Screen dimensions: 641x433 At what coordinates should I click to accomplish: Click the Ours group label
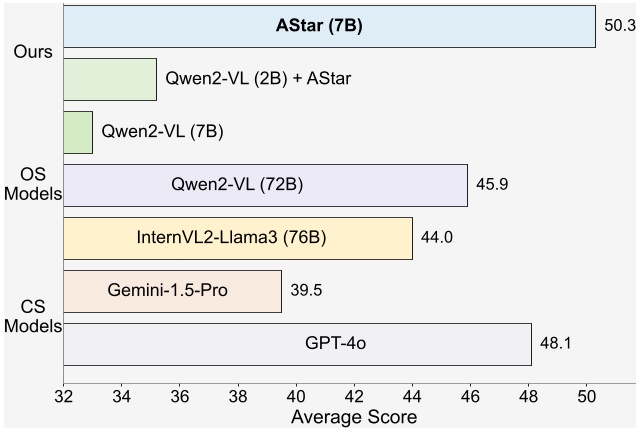click(x=29, y=50)
